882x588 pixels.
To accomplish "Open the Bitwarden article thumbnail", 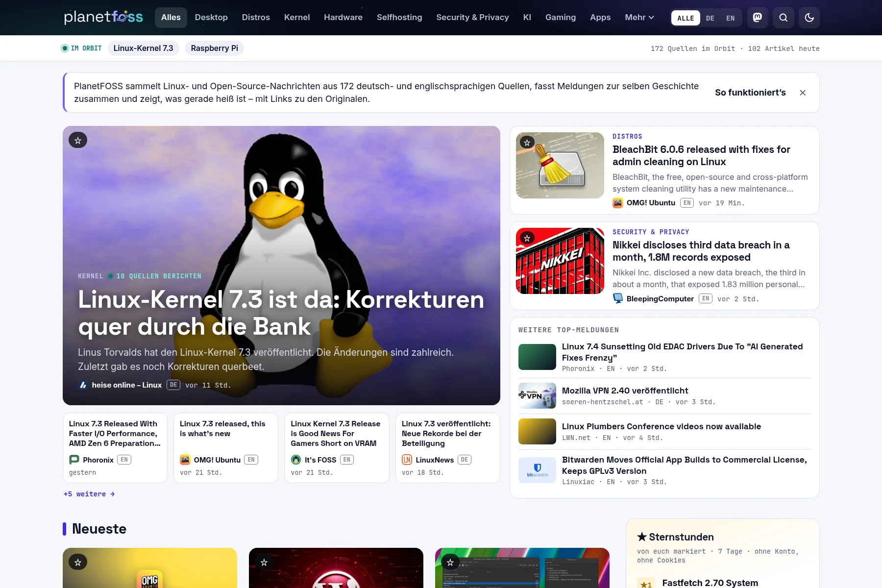I will [x=537, y=470].
